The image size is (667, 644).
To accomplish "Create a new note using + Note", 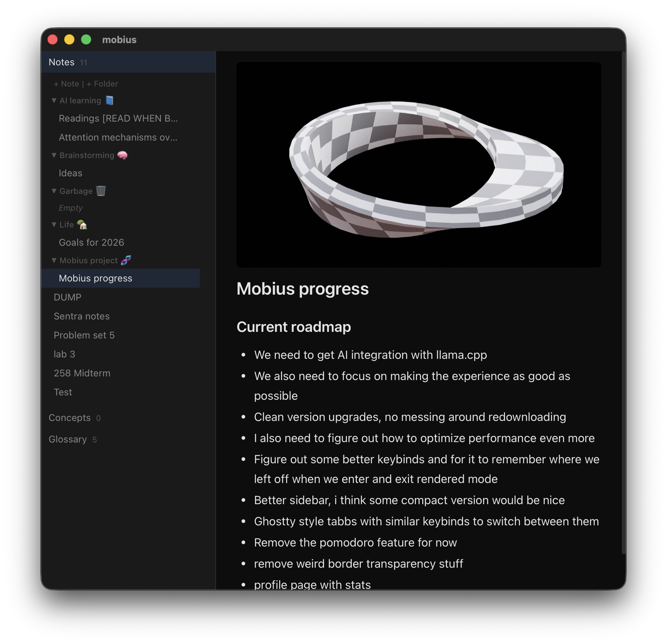I will [x=66, y=83].
